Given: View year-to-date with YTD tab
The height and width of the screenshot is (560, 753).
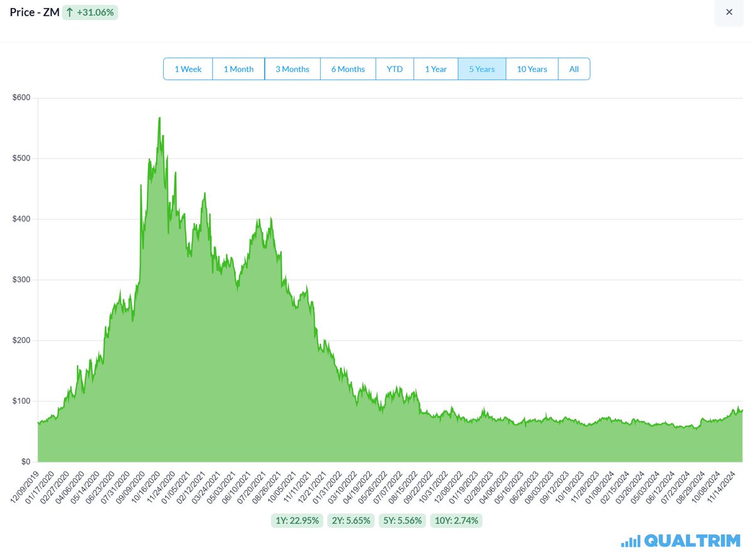Looking at the screenshot, I should tap(395, 69).
